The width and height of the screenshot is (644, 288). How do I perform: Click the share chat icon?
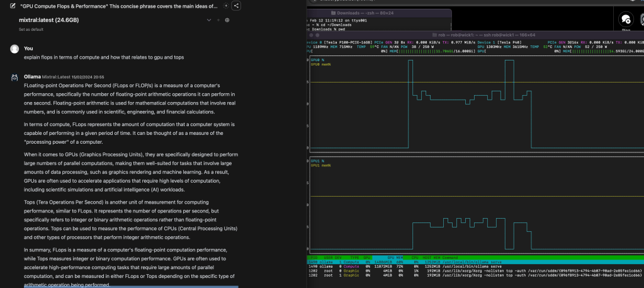point(236,6)
